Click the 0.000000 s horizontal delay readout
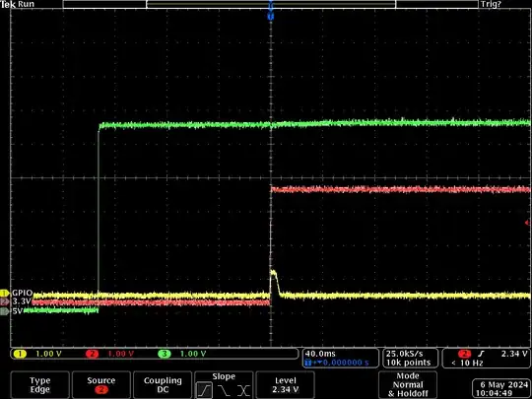The image size is (532, 399). click(x=346, y=363)
